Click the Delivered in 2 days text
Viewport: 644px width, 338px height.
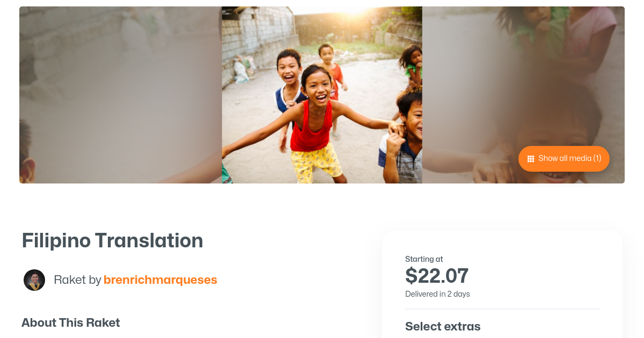coord(437,294)
